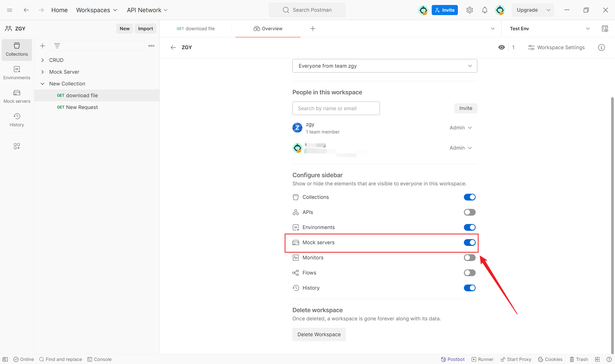The height and width of the screenshot is (364, 615).
Task: Open the tabs list chevron
Action: pos(493,29)
